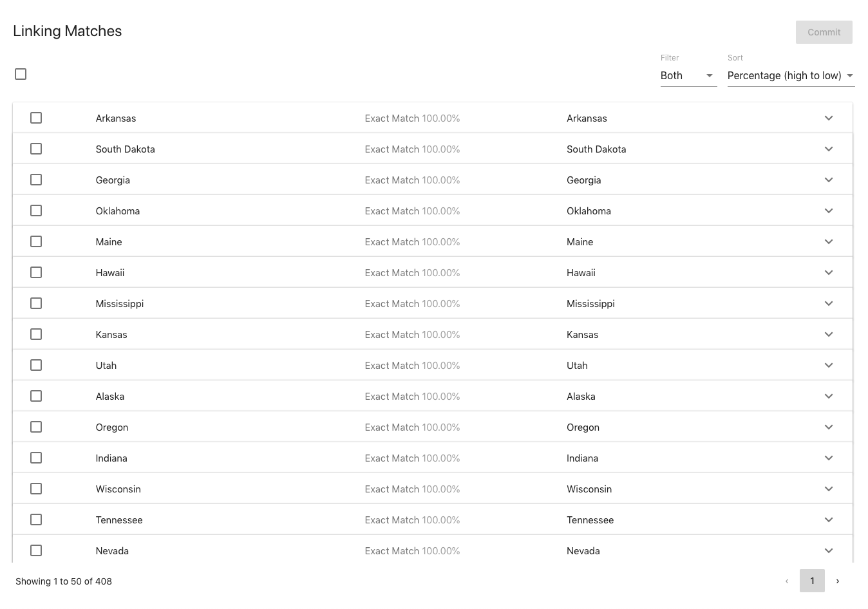The width and height of the screenshot is (868, 609).
Task: Open the Sort by Percentage dropdown
Action: coord(790,75)
